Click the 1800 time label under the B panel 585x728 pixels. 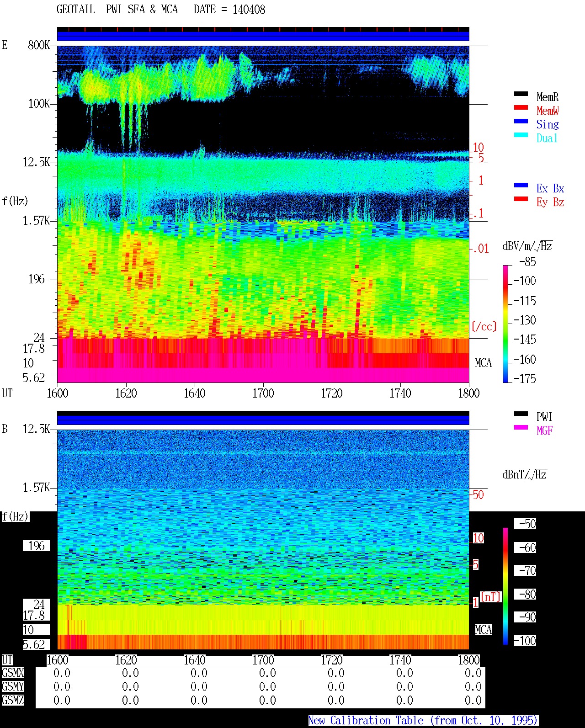click(468, 660)
